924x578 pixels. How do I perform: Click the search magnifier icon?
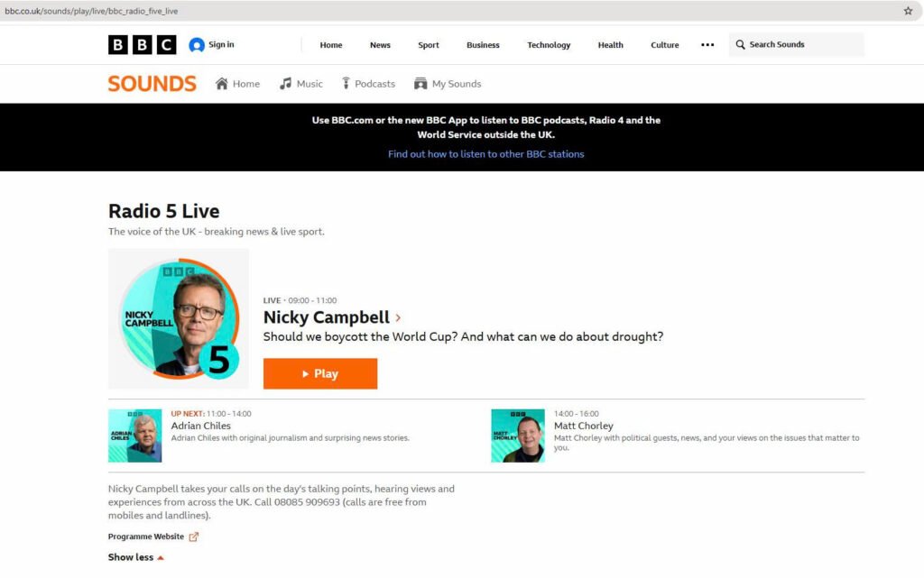(x=740, y=45)
